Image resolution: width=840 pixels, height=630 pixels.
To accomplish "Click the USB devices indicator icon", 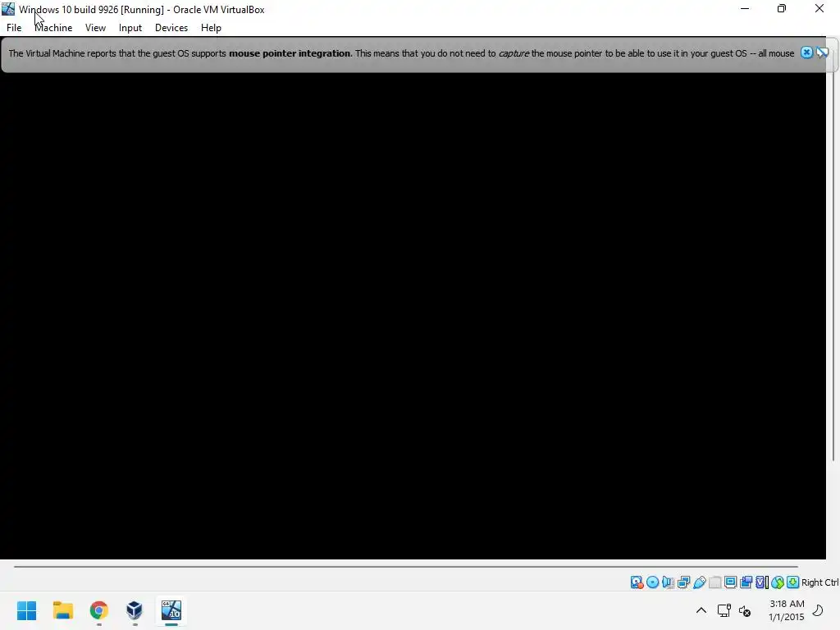I will [x=699, y=582].
